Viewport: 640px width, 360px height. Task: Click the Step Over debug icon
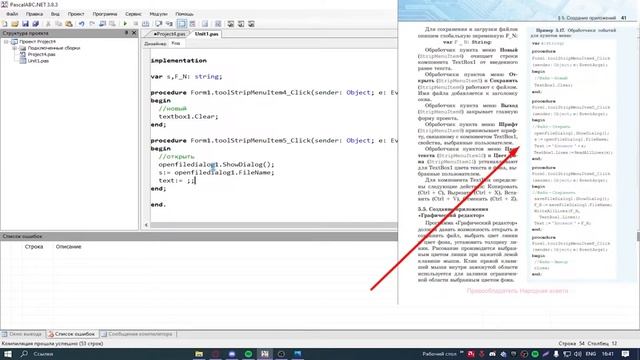pos(159,24)
